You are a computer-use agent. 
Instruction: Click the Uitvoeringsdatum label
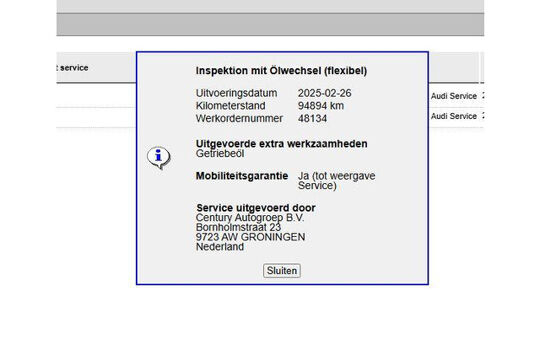[x=236, y=93]
